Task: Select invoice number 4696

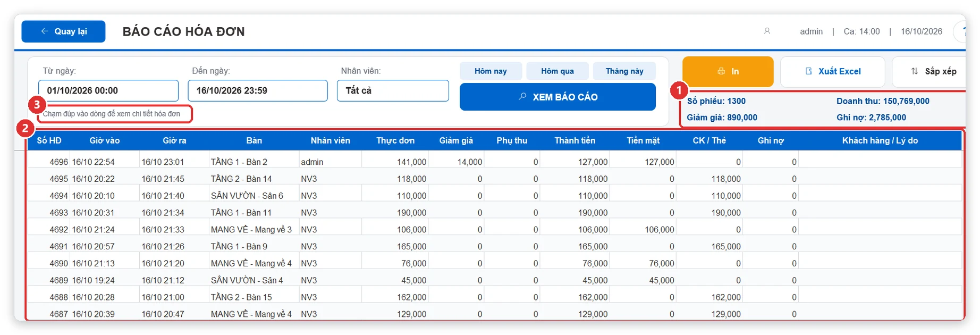Action: 58,162
